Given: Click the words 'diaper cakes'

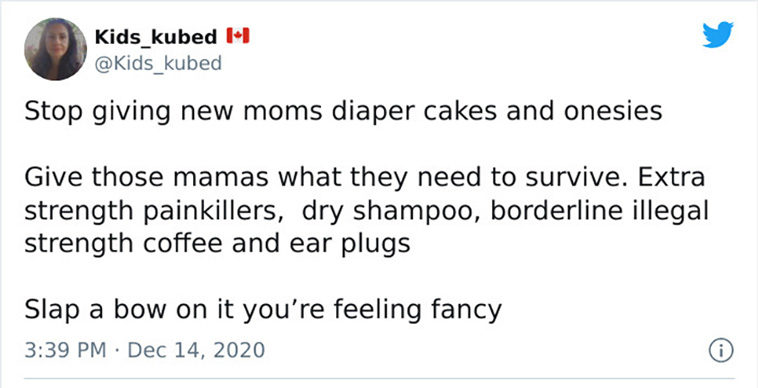Looking at the screenshot, I should (414, 112).
